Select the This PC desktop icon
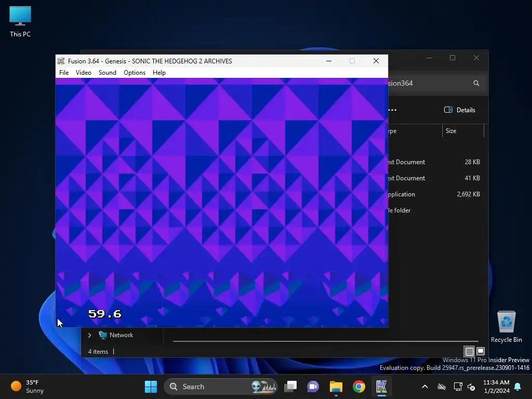This screenshot has height=399, width=532. 20,21
